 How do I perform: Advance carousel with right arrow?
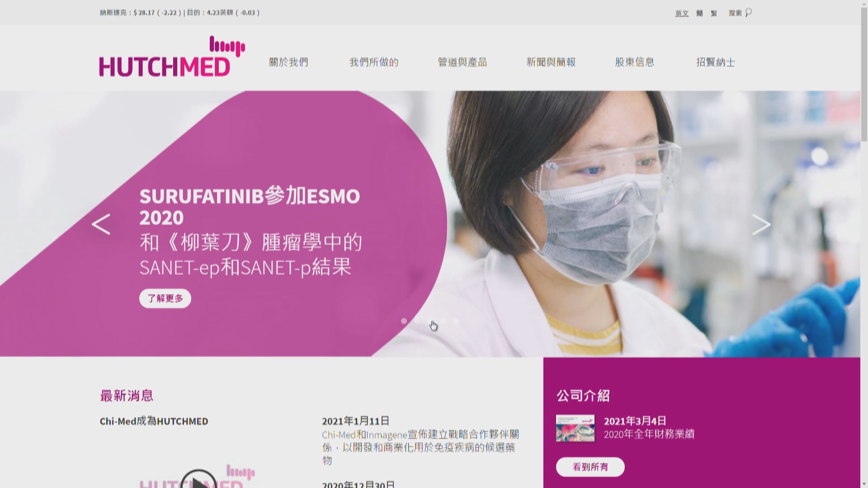(x=761, y=224)
